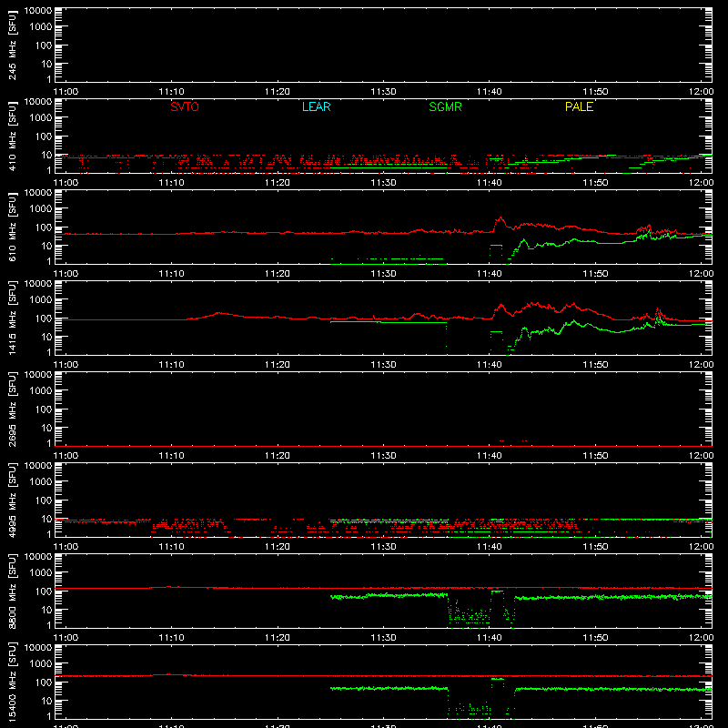Select the '15400 MHz [SFU]' axis title
The image size is (728, 728).
(12, 682)
